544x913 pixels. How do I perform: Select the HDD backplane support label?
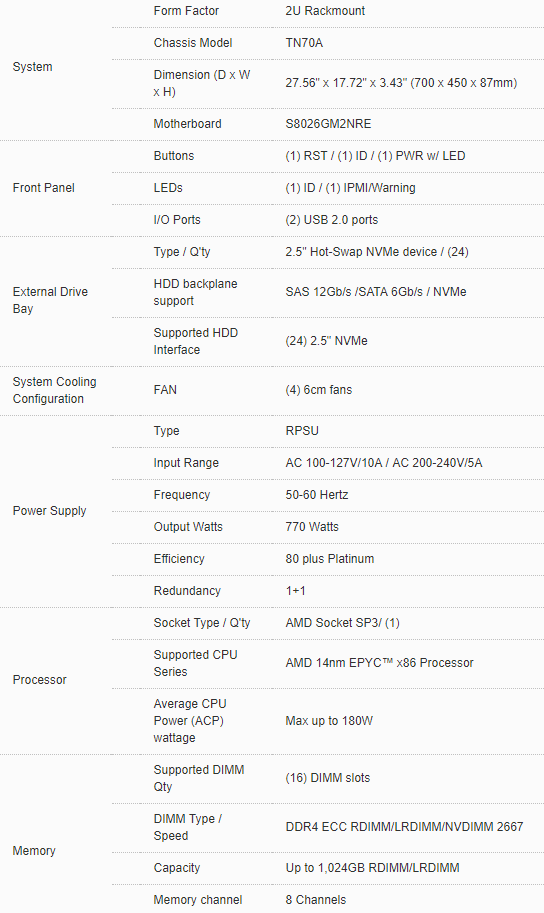195,292
